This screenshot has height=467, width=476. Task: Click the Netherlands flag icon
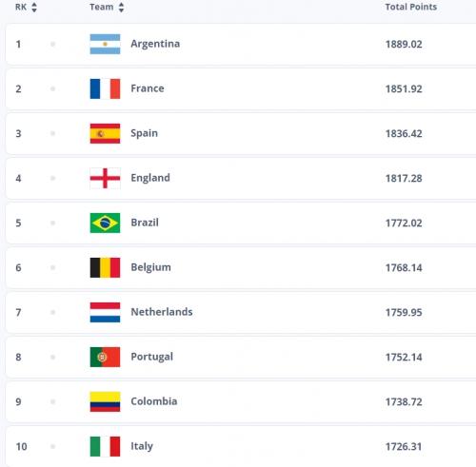[105, 312]
